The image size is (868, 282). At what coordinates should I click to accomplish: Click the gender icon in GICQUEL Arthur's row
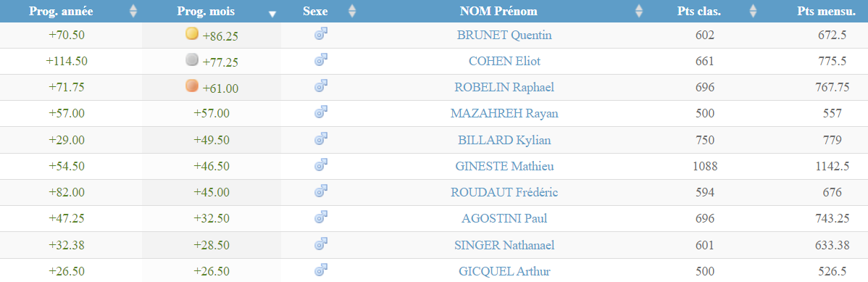(321, 270)
